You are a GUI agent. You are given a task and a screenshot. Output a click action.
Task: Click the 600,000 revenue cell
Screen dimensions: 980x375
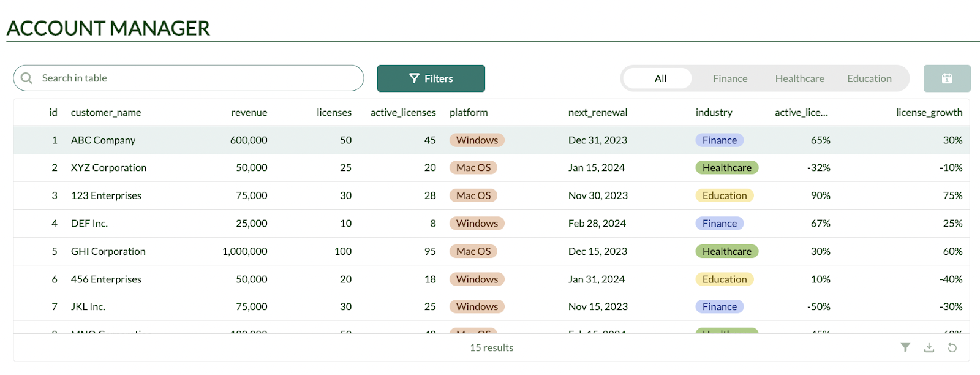pyautogui.click(x=249, y=140)
